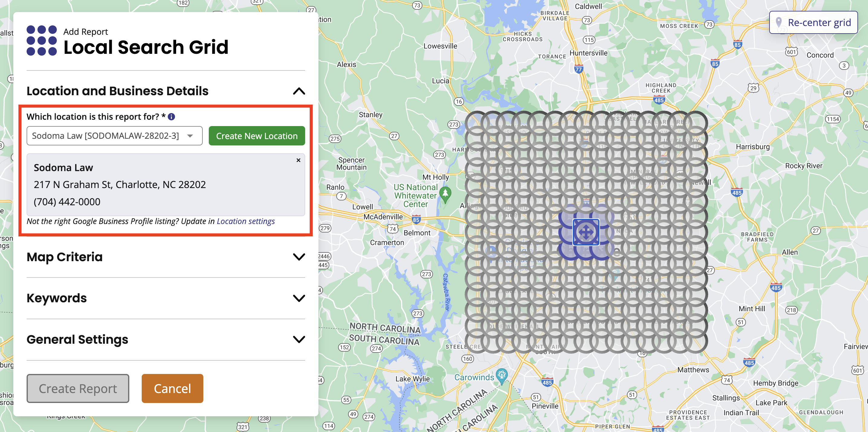This screenshot has width=868, height=432.
Task: Click the Lake Wylie map label
Action: (x=412, y=379)
